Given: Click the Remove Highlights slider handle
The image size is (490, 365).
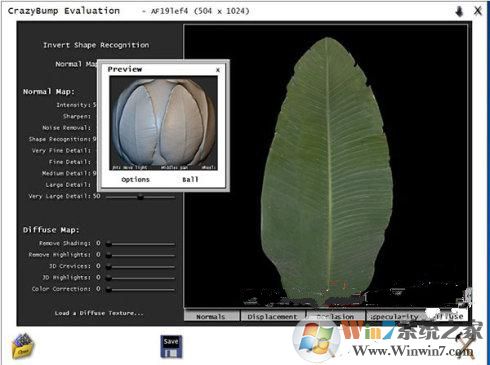Looking at the screenshot, I should 109,255.
